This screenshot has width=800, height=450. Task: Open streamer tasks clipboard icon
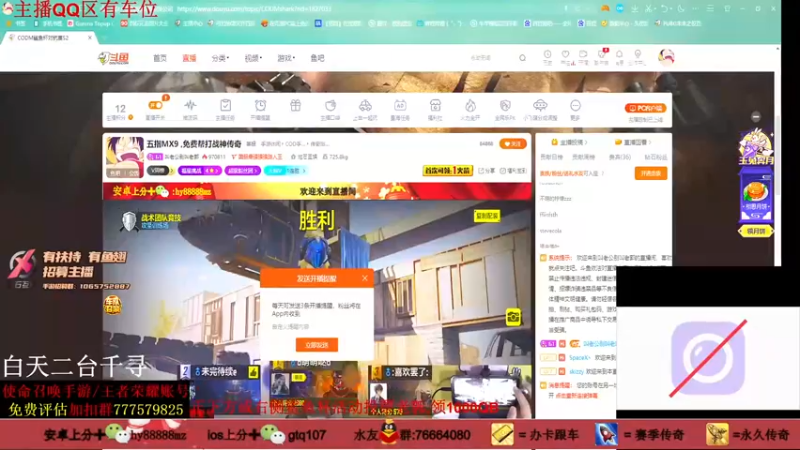(x=225, y=106)
